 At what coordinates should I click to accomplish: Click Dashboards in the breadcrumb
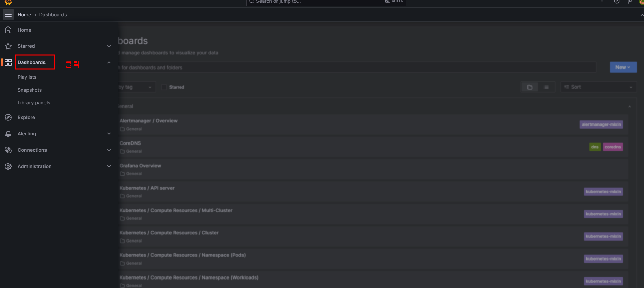(53, 15)
